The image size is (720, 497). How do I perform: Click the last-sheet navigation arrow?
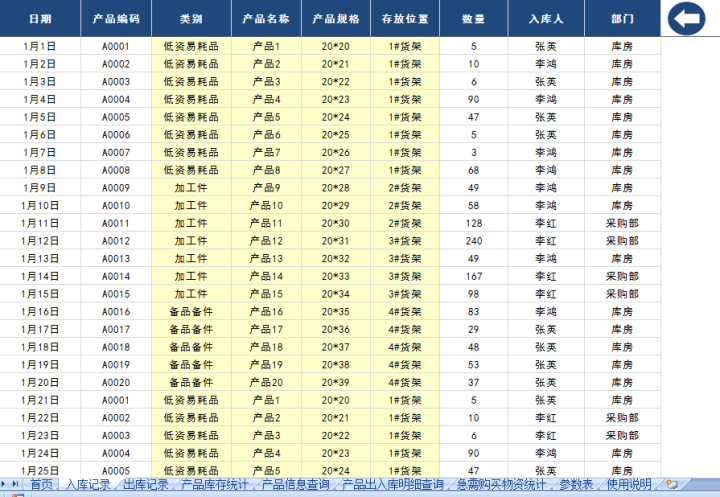pos(15,484)
